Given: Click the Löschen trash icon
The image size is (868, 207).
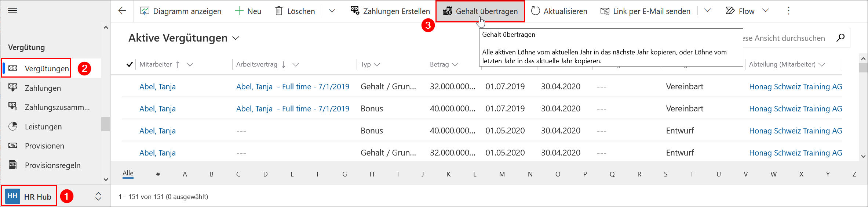Looking at the screenshot, I should pos(279,11).
